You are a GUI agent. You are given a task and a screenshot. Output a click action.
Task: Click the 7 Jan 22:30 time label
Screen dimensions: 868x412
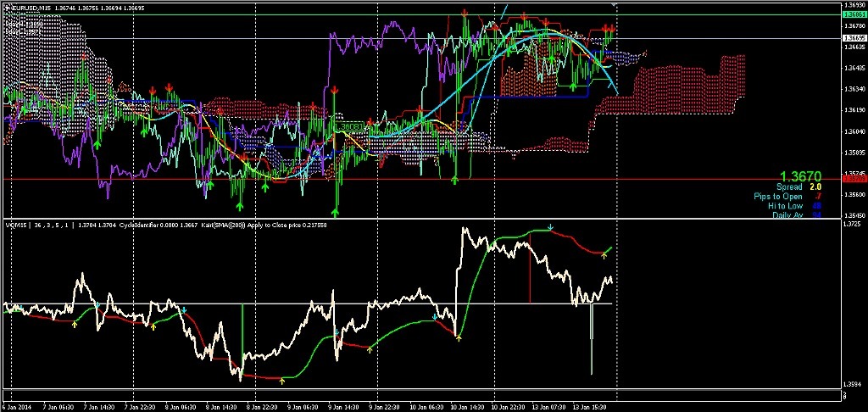[x=140, y=406]
